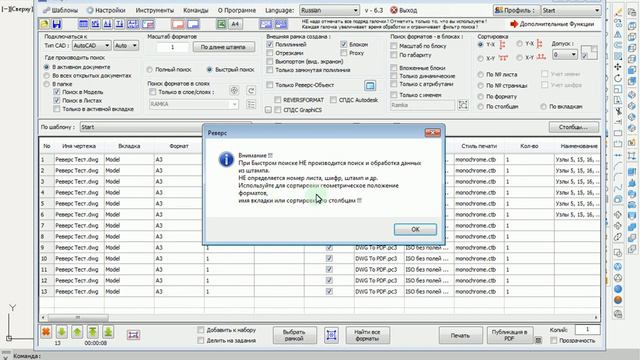The width and height of the screenshot is (640, 360).
Task: Click the red arrow beside Дополнительные Функции
Action: (514, 24)
